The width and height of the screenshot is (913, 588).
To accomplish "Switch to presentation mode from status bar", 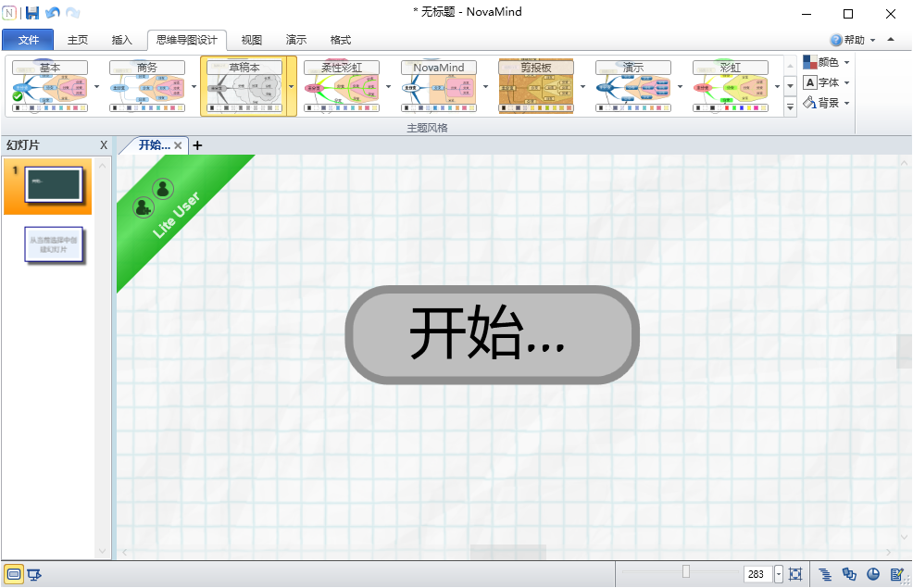I will click(x=34, y=574).
